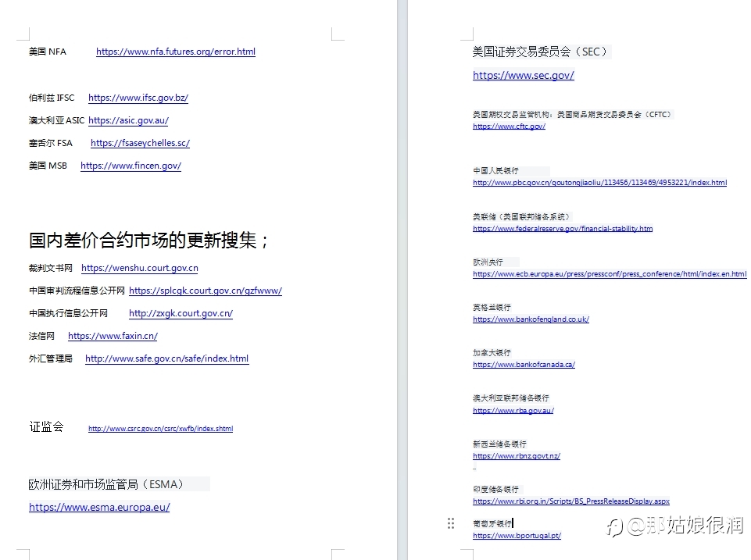This screenshot has height=560, width=751.
Task: Open the fsaseychelles.sc link
Action: (141, 143)
